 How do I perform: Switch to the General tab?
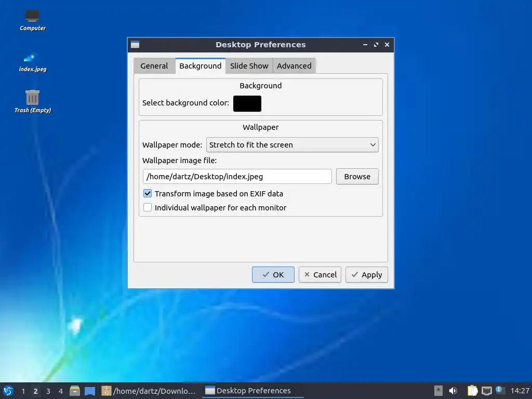[154, 66]
